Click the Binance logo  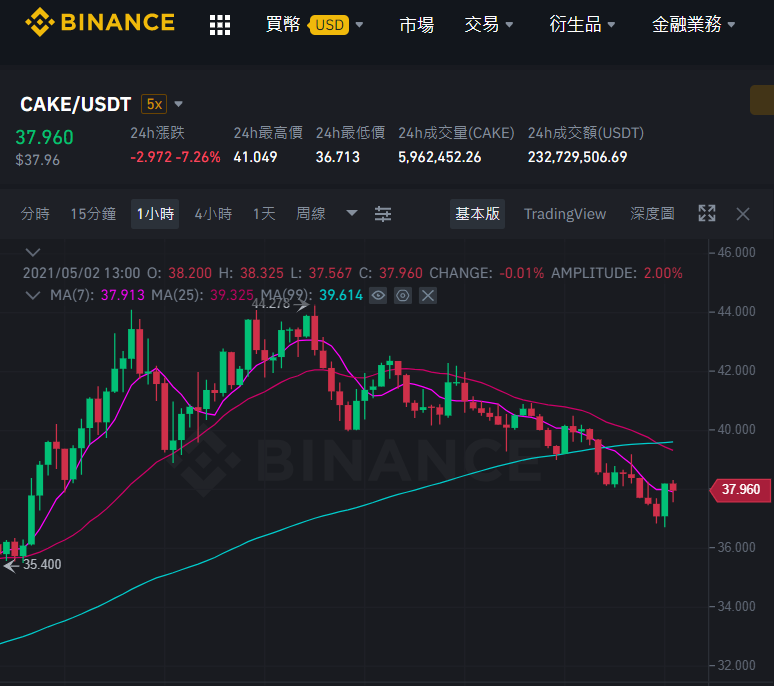(100, 23)
